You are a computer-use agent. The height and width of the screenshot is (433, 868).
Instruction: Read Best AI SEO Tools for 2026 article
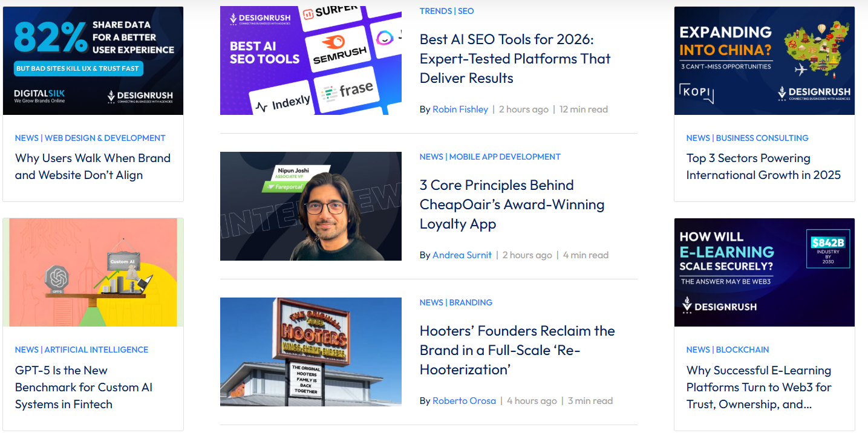click(x=515, y=59)
